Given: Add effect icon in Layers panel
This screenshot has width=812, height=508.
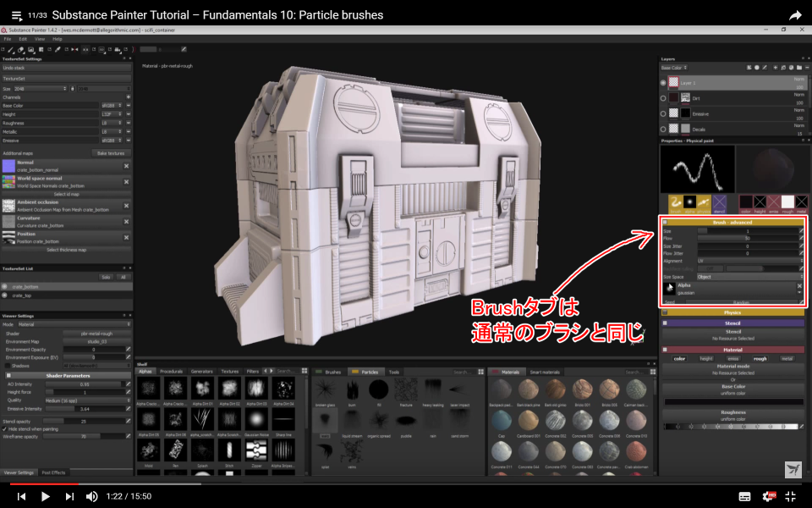Looking at the screenshot, I should point(749,68).
